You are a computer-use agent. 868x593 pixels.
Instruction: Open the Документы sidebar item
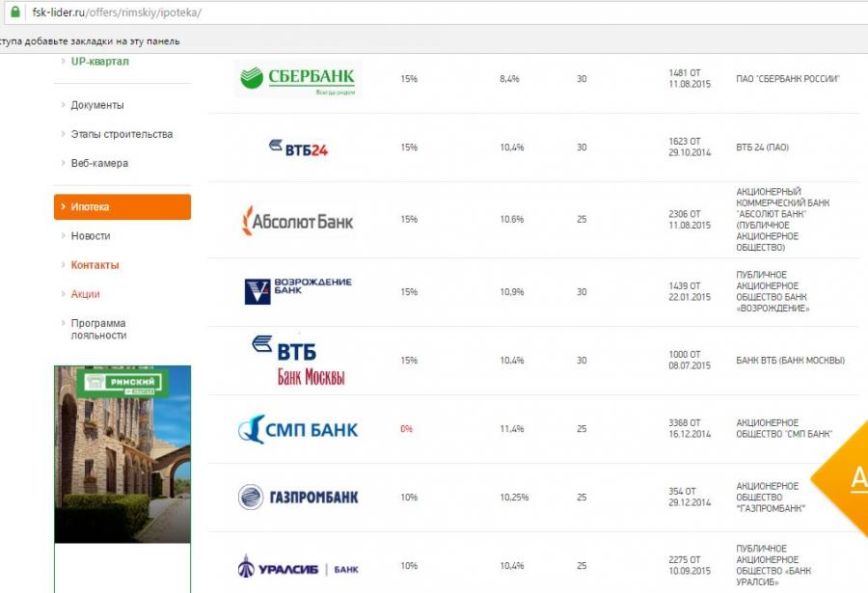click(x=97, y=105)
